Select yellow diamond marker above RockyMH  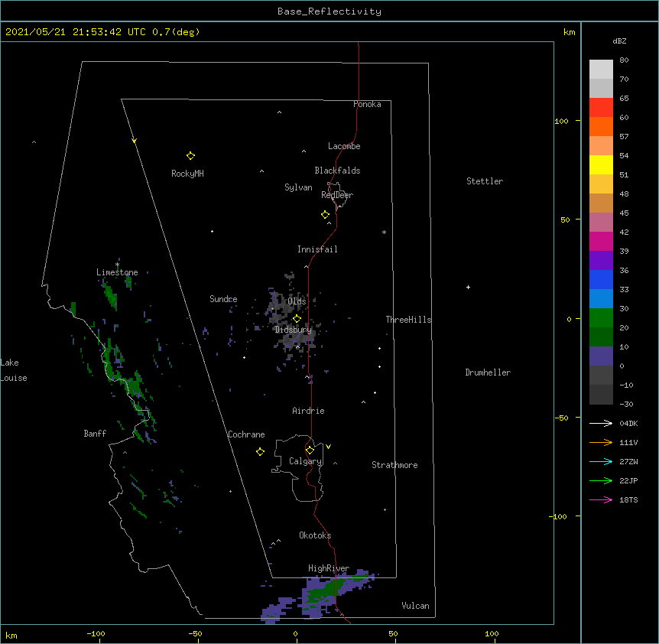(190, 156)
